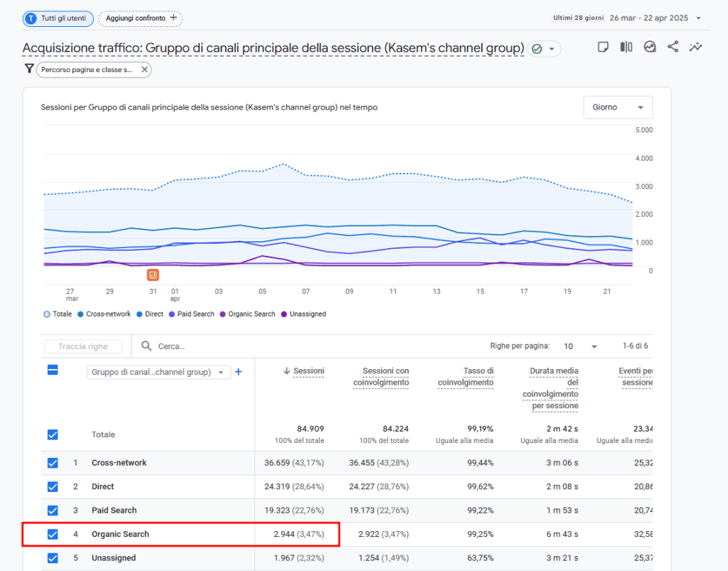Screen dimensions: 728x571
Task: Click the orange annotation marker on chart
Action: [153, 274]
